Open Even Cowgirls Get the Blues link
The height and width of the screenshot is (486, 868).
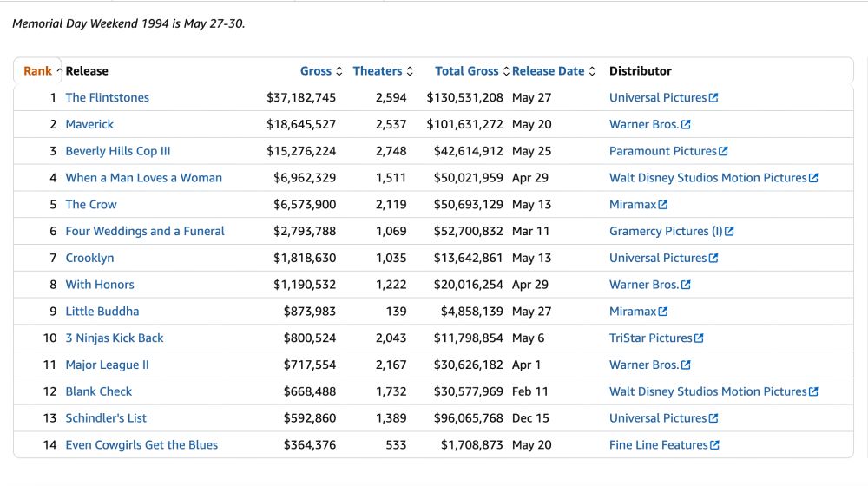[x=141, y=444]
